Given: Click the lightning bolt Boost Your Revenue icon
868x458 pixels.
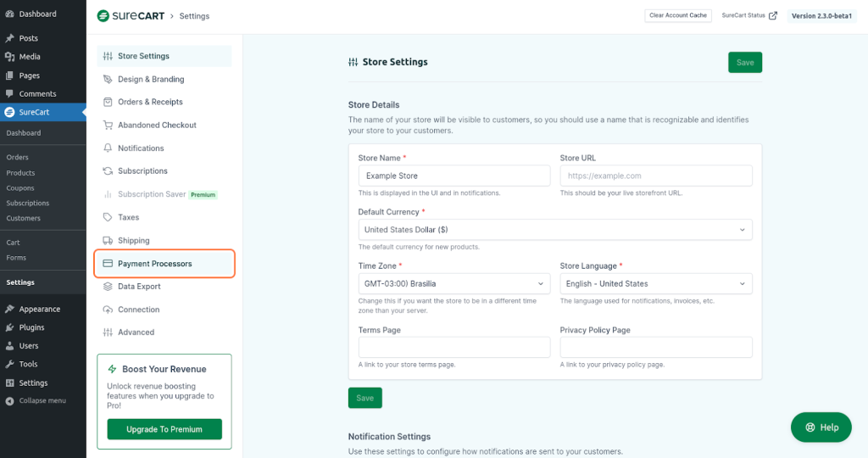Looking at the screenshot, I should pyautogui.click(x=112, y=369).
